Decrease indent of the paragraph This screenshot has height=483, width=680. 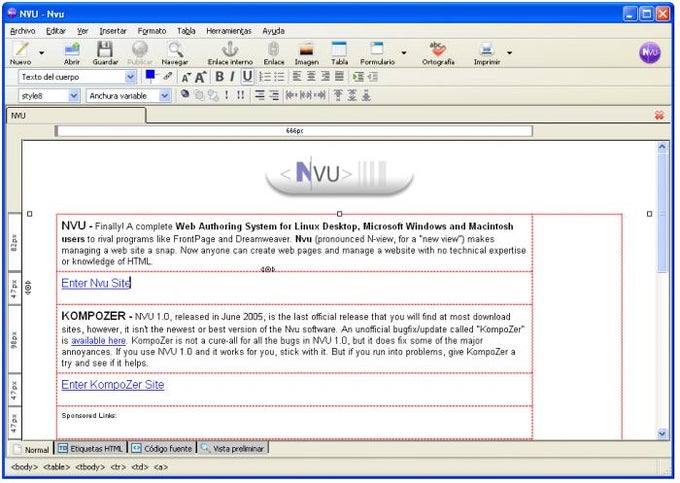pyautogui.click(x=373, y=77)
